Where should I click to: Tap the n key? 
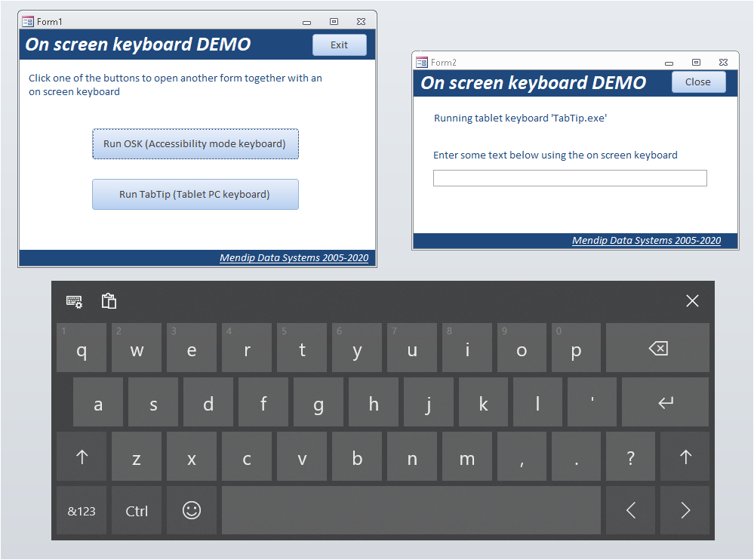click(411, 456)
